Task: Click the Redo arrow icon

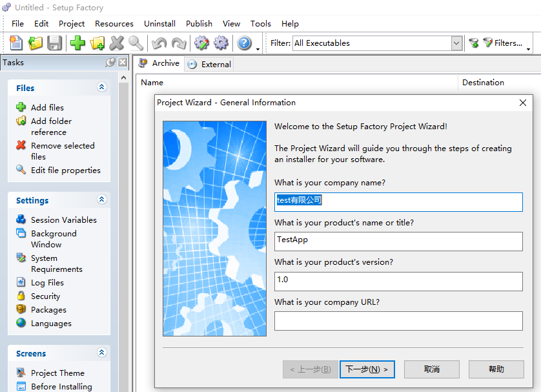Action: [179, 43]
